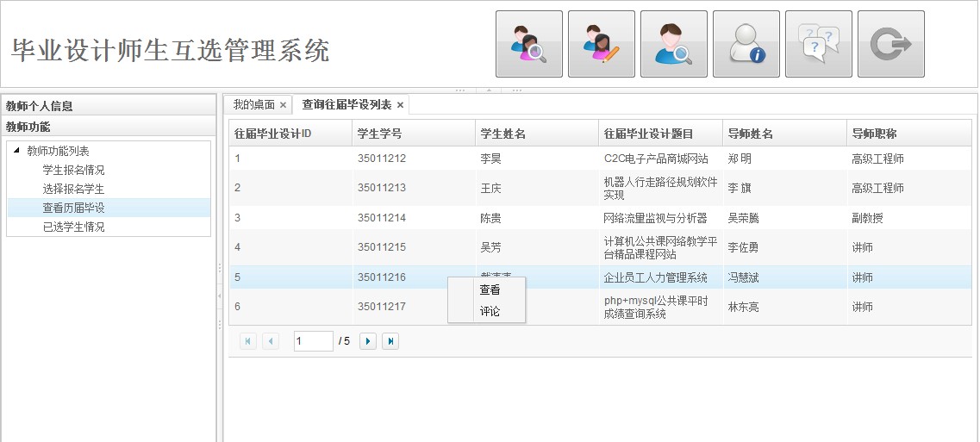Expand the 教师个人信息 accordion panel
The image size is (980, 442).
coord(109,106)
